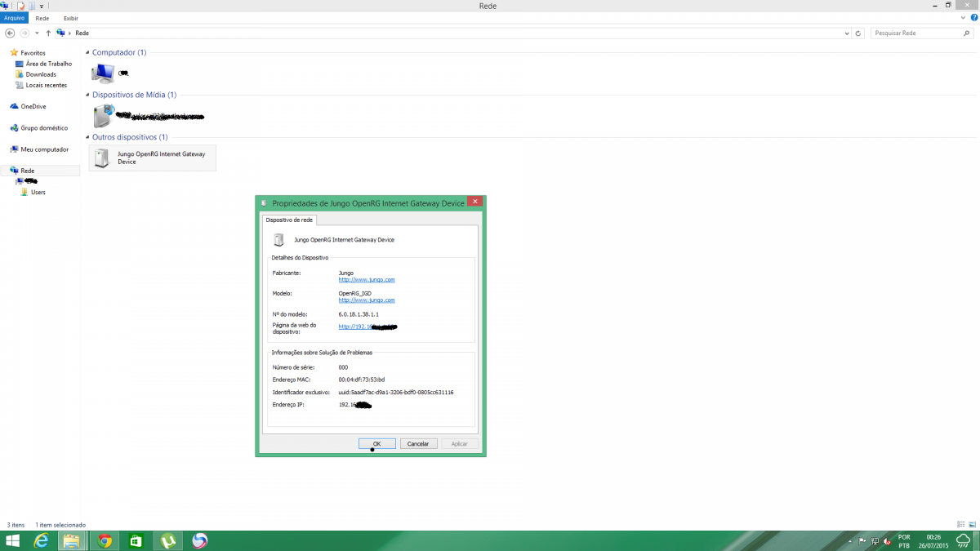This screenshot has width=980, height=551.
Task: Open the Locais recentes icon
Action: [20, 85]
